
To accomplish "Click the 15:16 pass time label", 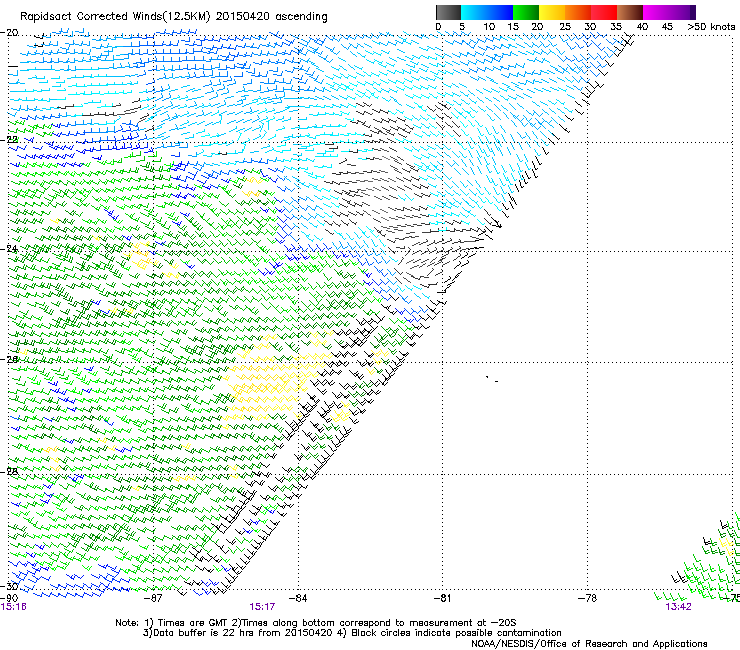I will point(14,607).
